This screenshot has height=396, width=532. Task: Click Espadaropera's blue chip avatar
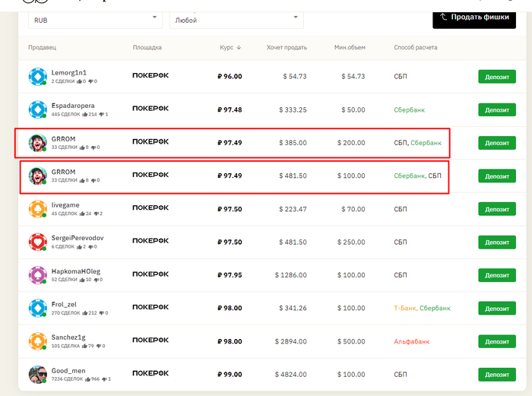tap(37, 109)
